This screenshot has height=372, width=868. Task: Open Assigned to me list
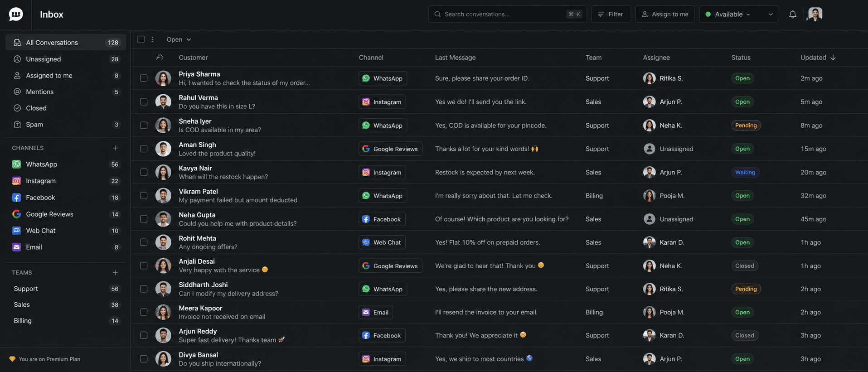tap(66, 75)
